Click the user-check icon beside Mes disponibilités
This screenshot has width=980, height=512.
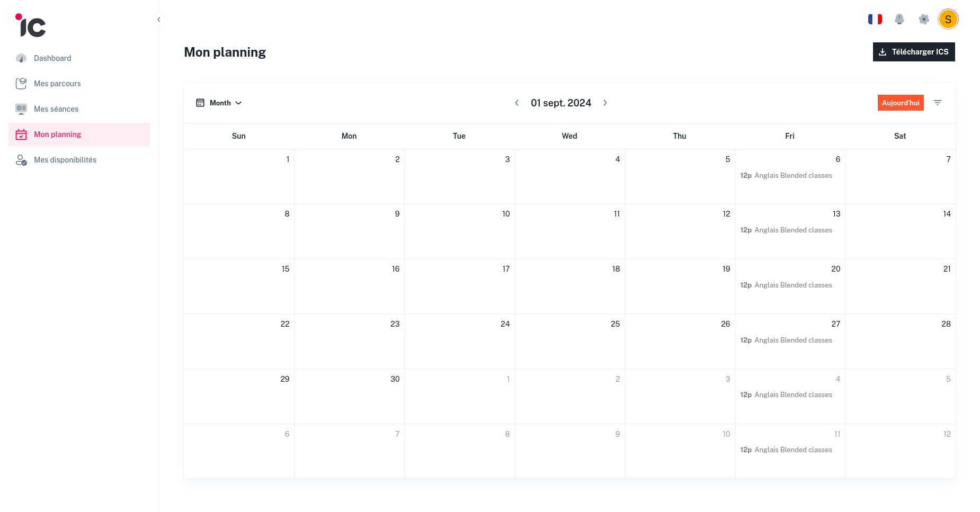click(x=21, y=159)
